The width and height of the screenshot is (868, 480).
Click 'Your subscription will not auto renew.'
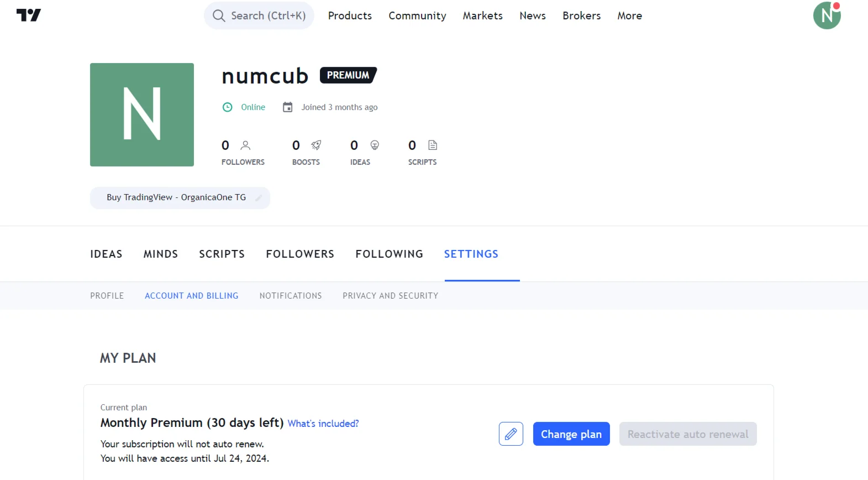(182, 444)
